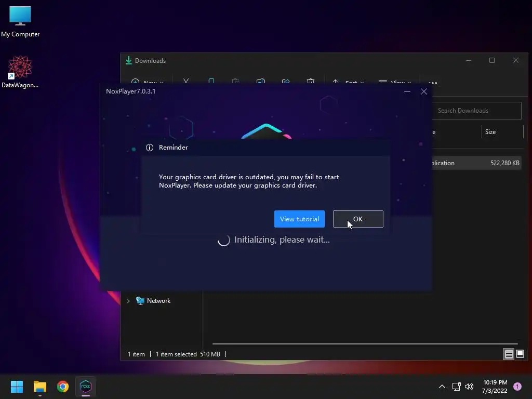
Task: Click the Rename icon in Downloads toolbar
Action: [x=261, y=82]
